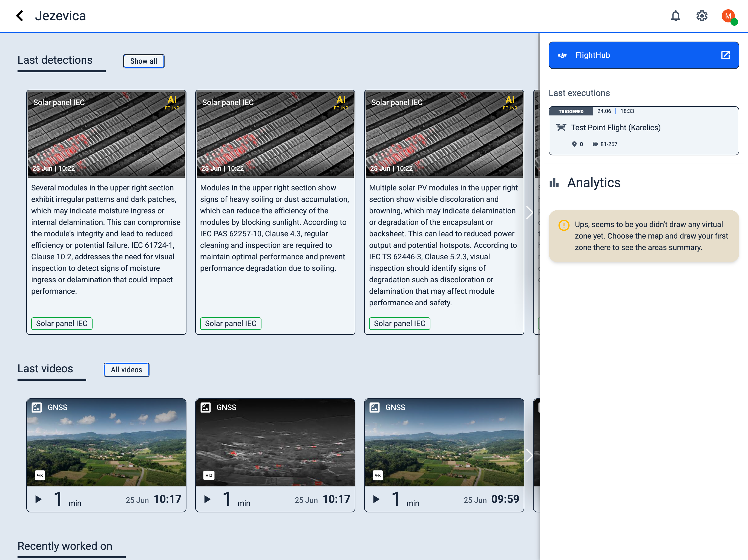
Task: Click Solar panel IEC tag on first card
Action: pyautogui.click(x=62, y=323)
